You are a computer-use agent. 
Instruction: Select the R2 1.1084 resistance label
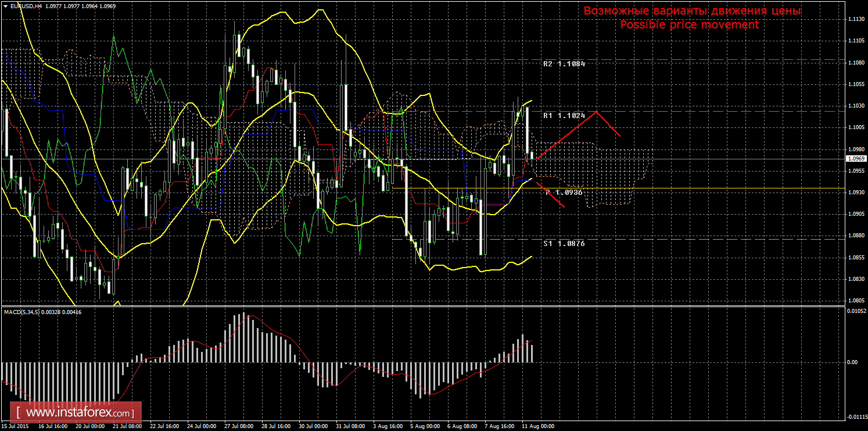tap(564, 64)
